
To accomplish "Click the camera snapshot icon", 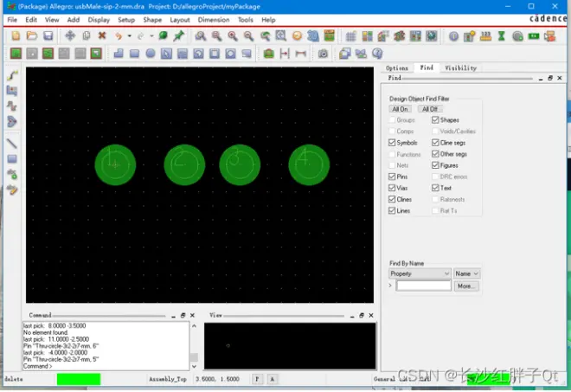I will (x=323, y=54).
